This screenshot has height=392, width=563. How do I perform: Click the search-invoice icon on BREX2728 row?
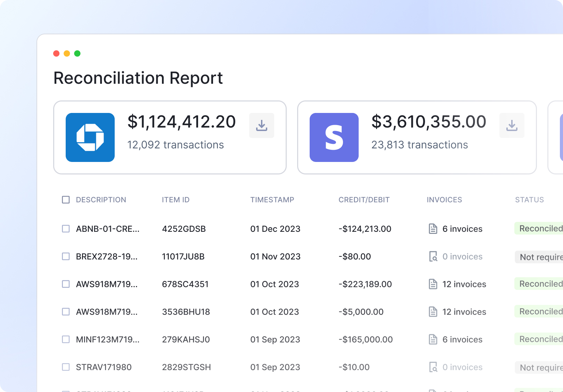[433, 256]
